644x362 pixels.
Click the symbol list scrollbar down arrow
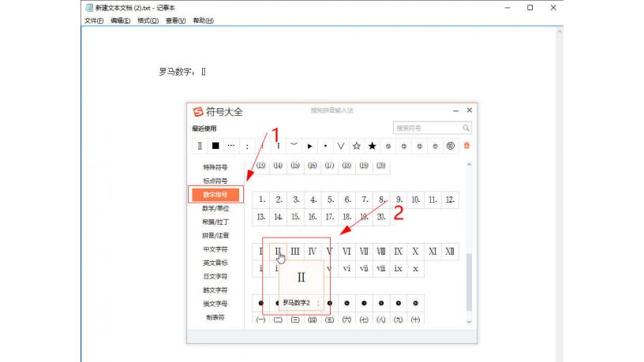click(x=469, y=323)
